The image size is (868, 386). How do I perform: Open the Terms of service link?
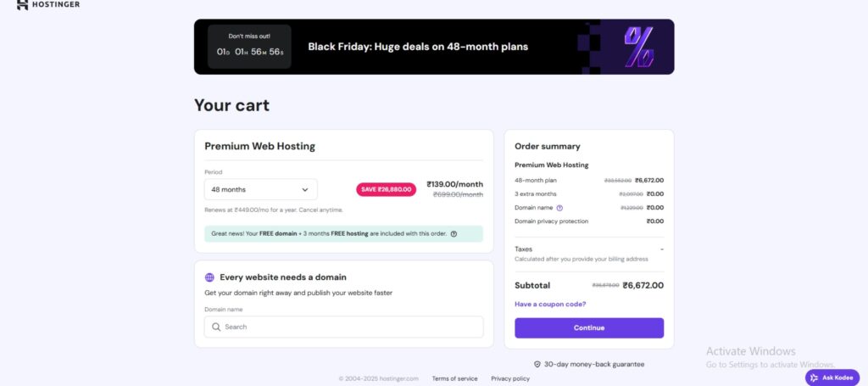454,378
